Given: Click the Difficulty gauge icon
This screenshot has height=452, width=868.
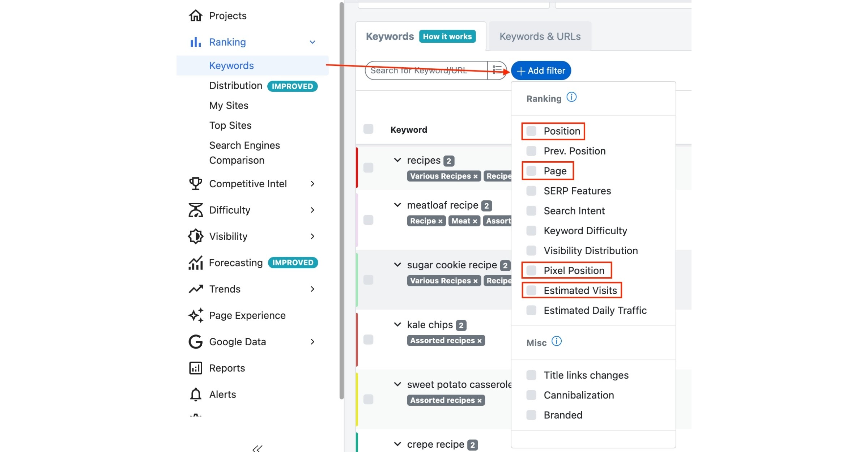Looking at the screenshot, I should pyautogui.click(x=195, y=210).
